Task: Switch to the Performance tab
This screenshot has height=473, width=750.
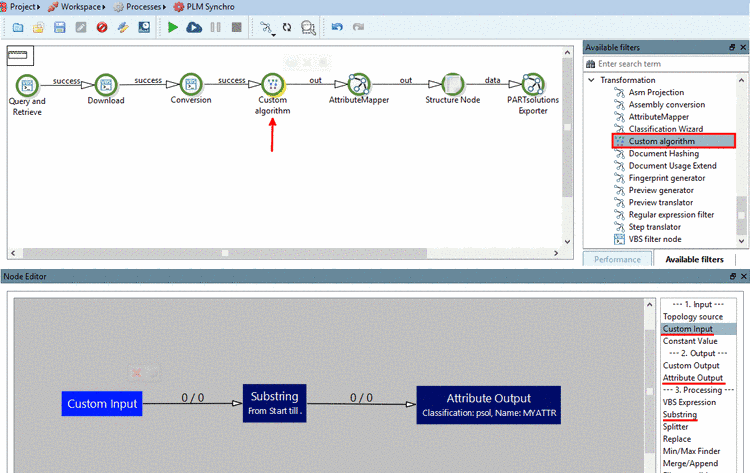Action: pyautogui.click(x=617, y=259)
